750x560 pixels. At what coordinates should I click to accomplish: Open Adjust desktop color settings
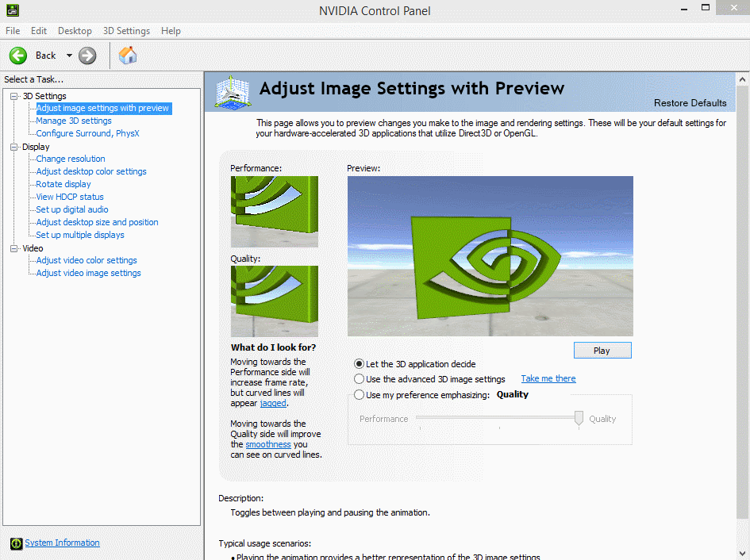[91, 171]
